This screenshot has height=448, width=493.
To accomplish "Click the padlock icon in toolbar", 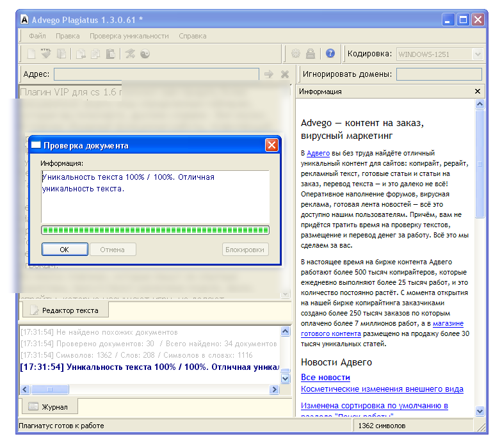I will pos(311,54).
